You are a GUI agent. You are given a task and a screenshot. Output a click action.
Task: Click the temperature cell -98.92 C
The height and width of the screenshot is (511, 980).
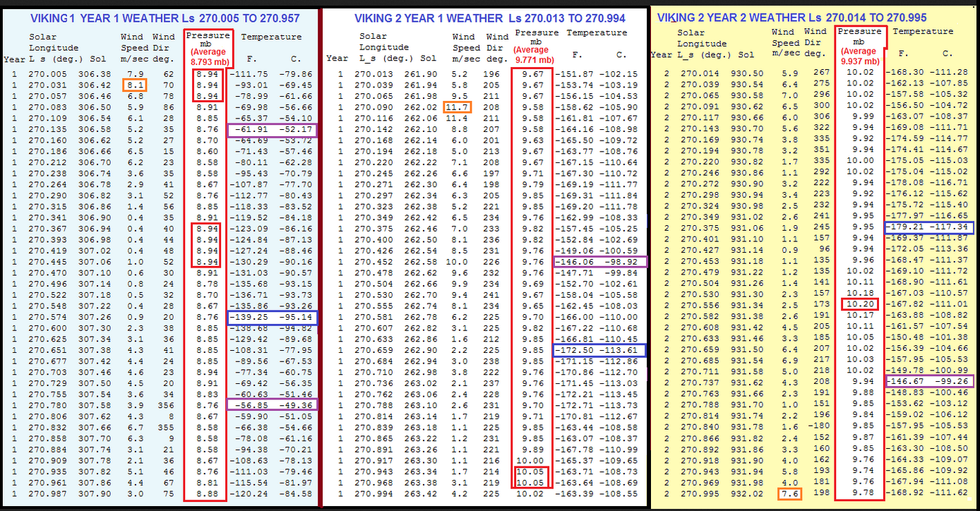coord(621,262)
